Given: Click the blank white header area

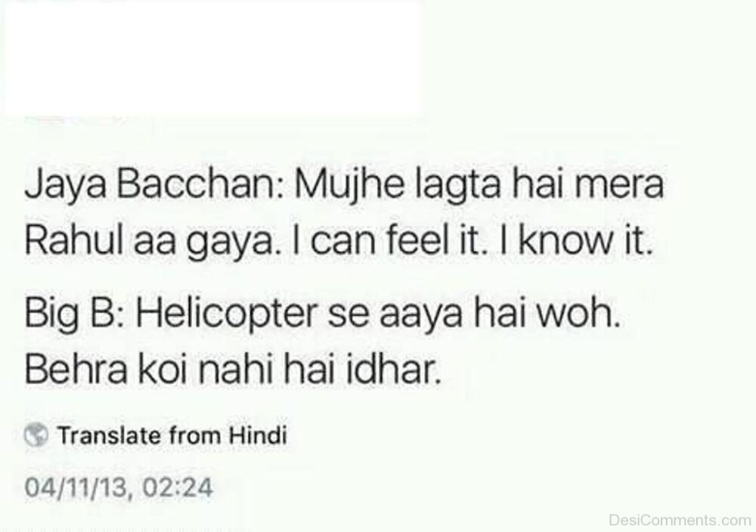Looking at the screenshot, I should point(212,57).
